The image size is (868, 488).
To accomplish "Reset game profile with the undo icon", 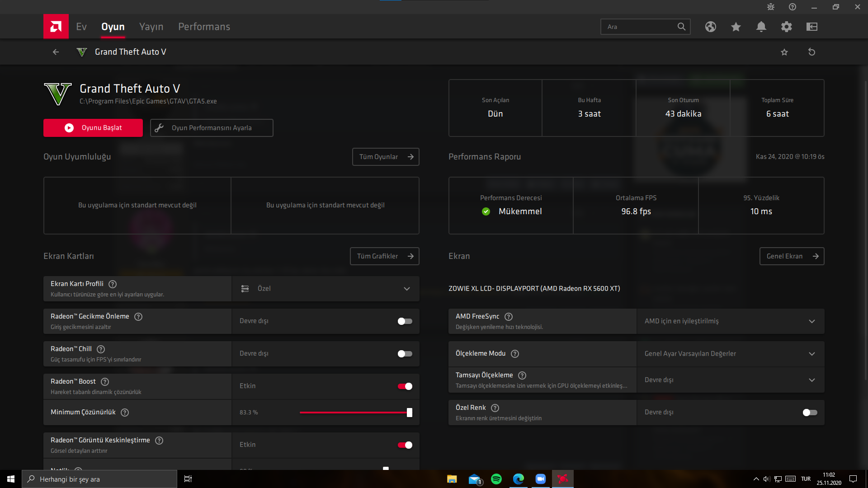I will click(x=812, y=52).
